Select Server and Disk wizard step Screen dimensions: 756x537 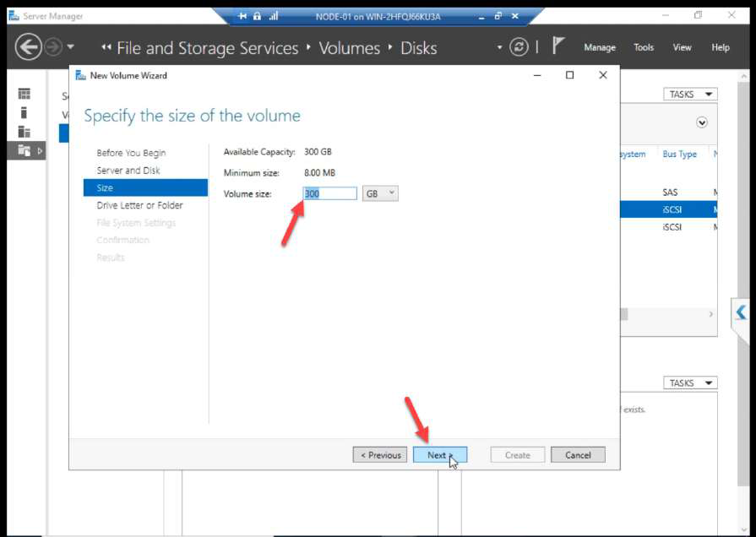click(x=128, y=171)
